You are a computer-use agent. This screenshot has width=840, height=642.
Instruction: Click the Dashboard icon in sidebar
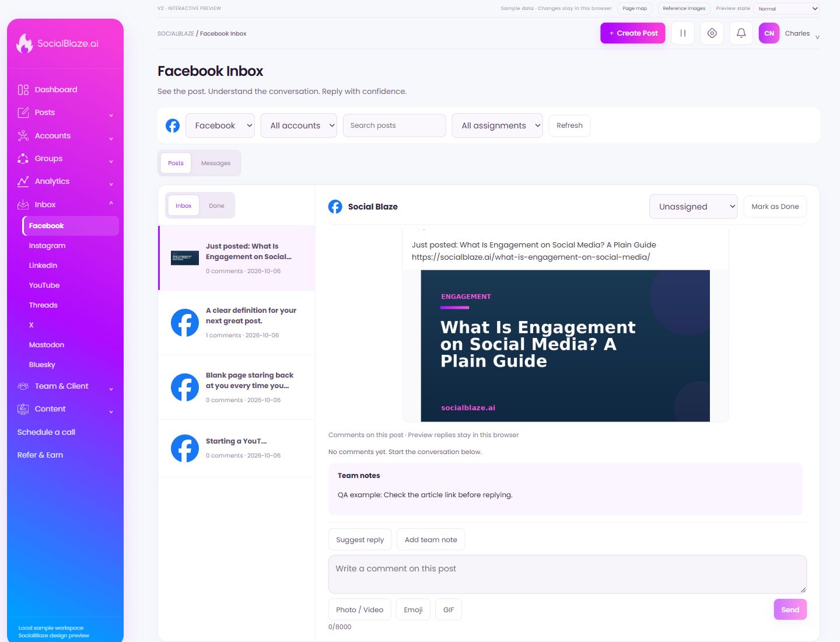pyautogui.click(x=23, y=90)
